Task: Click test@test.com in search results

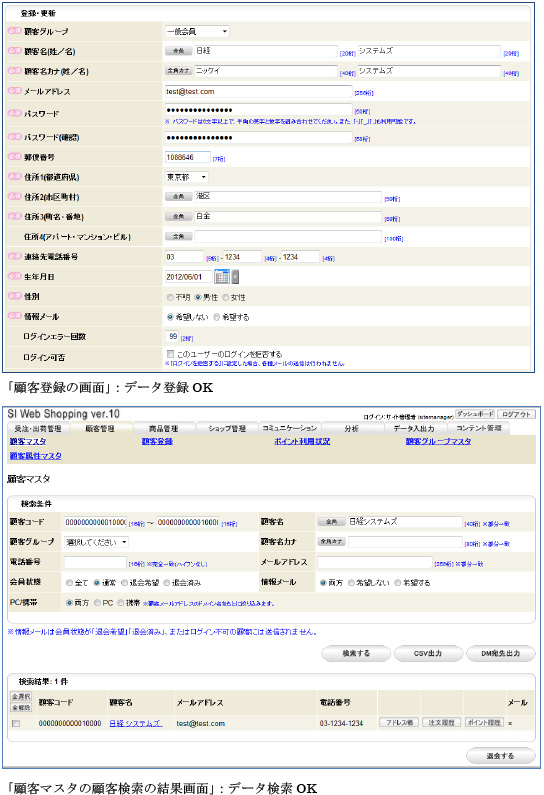Action: point(200,724)
